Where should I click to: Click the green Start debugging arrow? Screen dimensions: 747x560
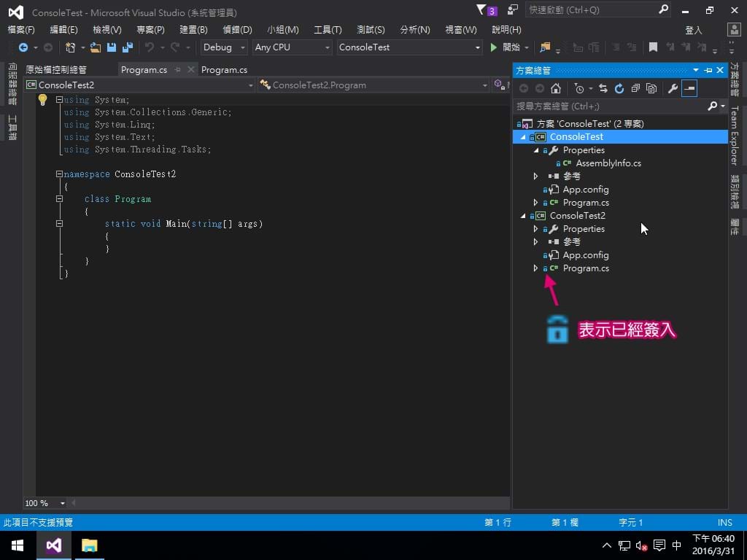pyautogui.click(x=494, y=47)
